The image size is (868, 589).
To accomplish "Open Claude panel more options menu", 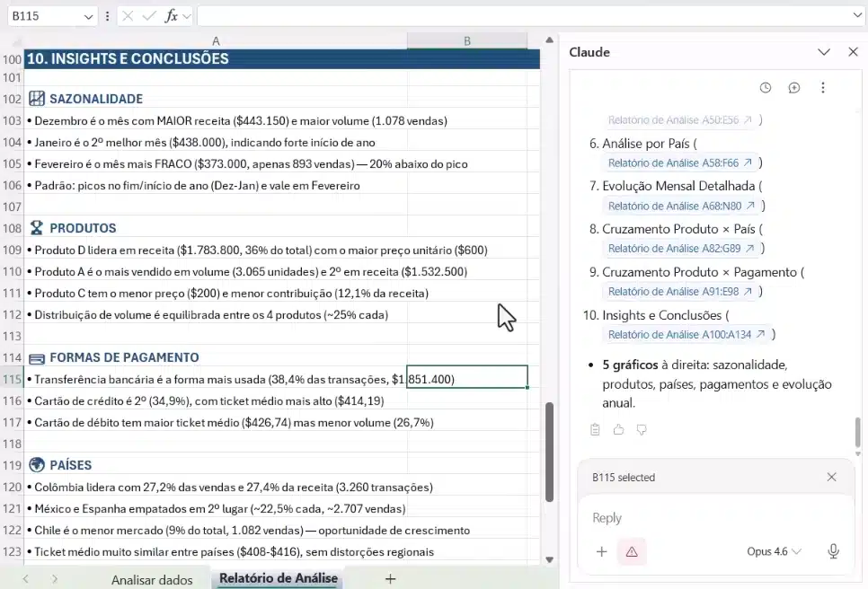I will (x=822, y=87).
